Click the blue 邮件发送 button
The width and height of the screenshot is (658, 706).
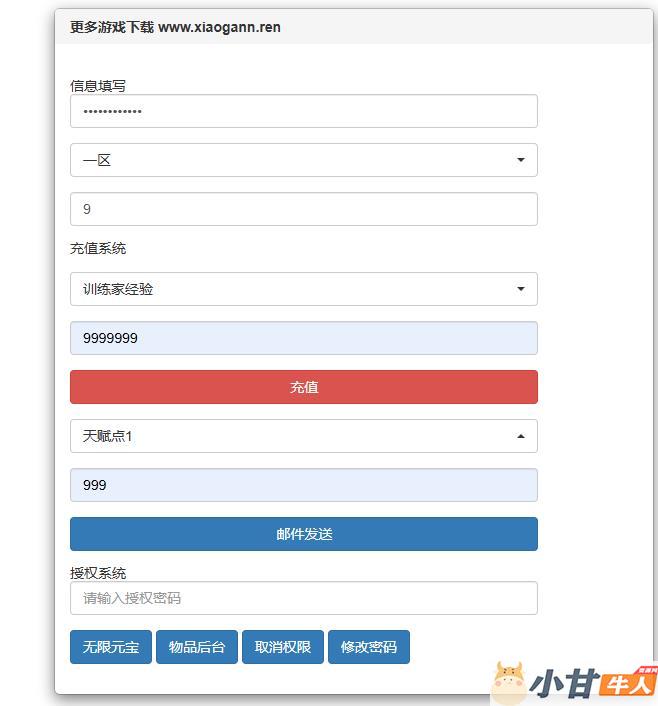pyautogui.click(x=303, y=534)
